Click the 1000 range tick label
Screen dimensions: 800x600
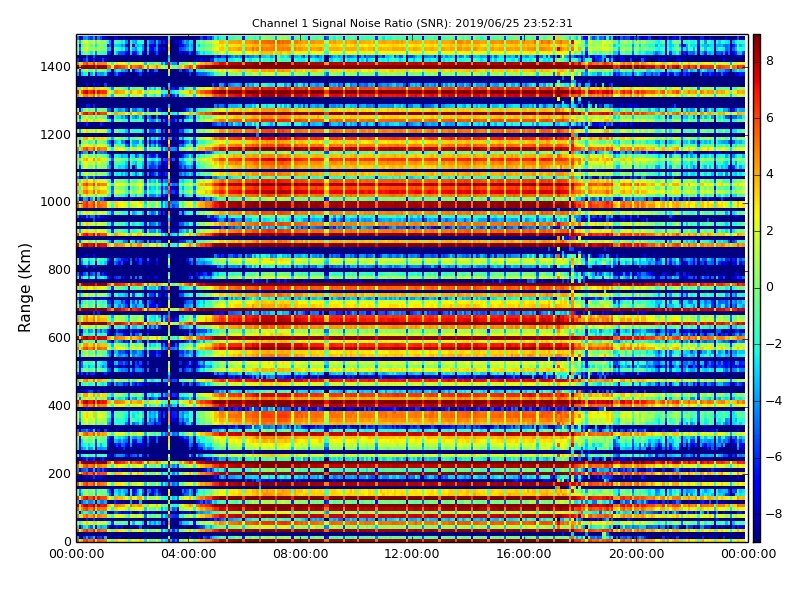(56, 202)
